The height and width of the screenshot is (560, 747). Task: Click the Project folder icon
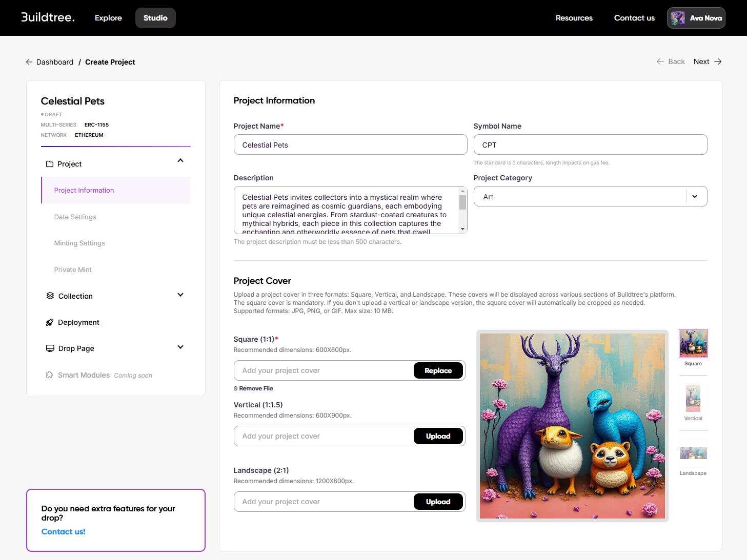(50, 164)
